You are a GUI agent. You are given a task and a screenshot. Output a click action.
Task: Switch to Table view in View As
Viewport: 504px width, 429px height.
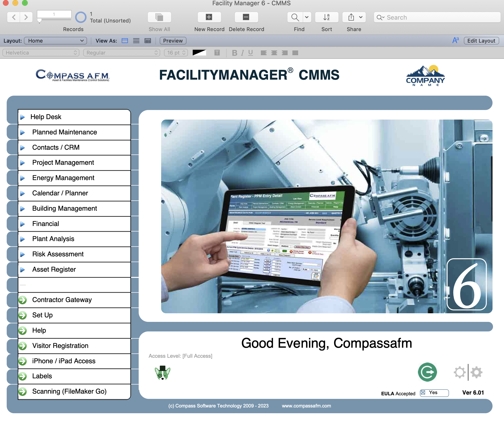[x=147, y=41]
